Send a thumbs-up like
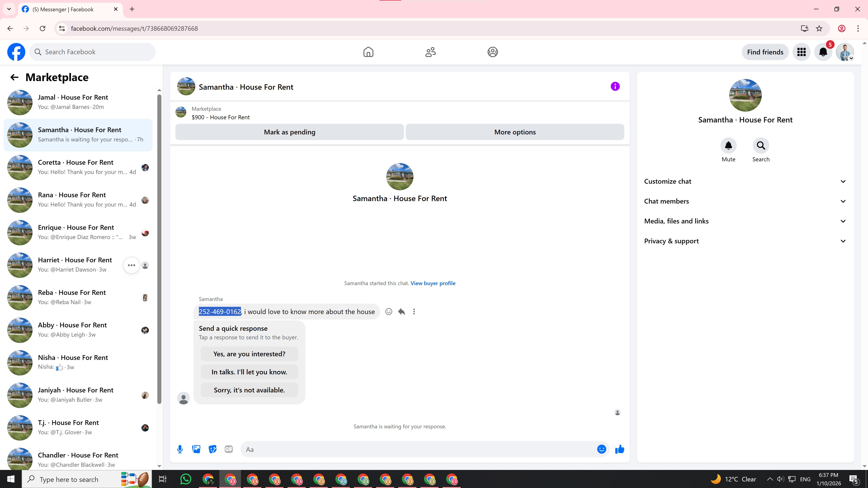Image resolution: width=868 pixels, height=488 pixels. pyautogui.click(x=619, y=449)
